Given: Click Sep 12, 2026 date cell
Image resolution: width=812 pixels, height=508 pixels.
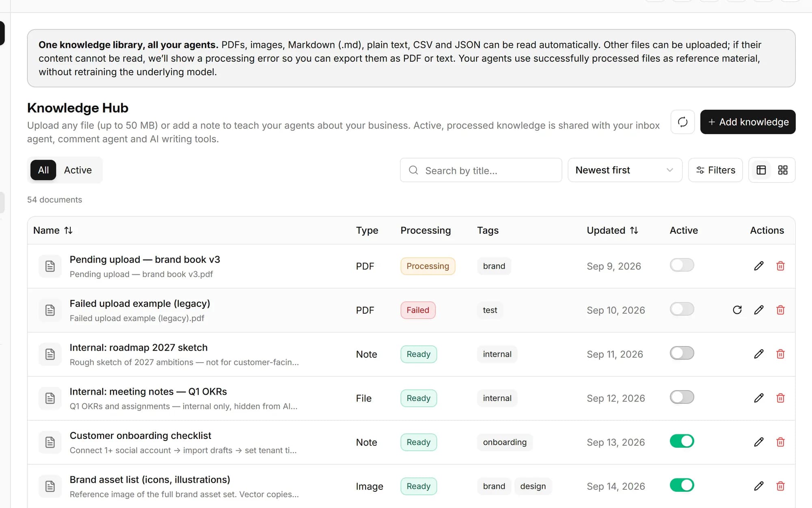Looking at the screenshot, I should [615, 398].
